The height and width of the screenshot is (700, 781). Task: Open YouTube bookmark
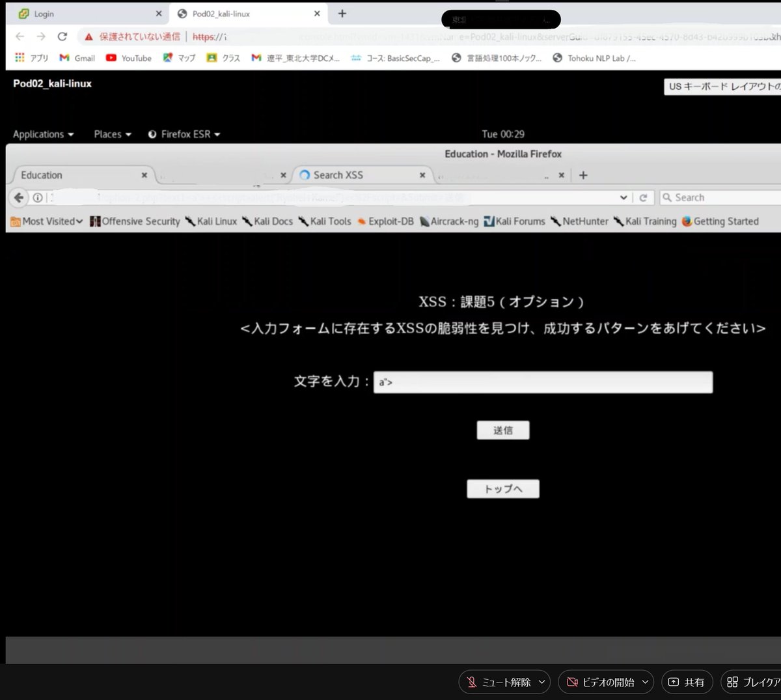pos(128,58)
